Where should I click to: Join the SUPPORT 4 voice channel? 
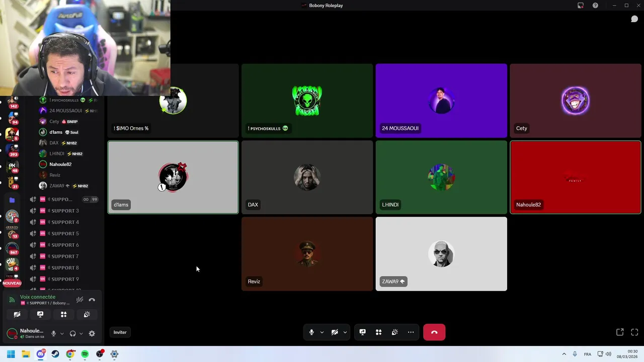click(64, 222)
